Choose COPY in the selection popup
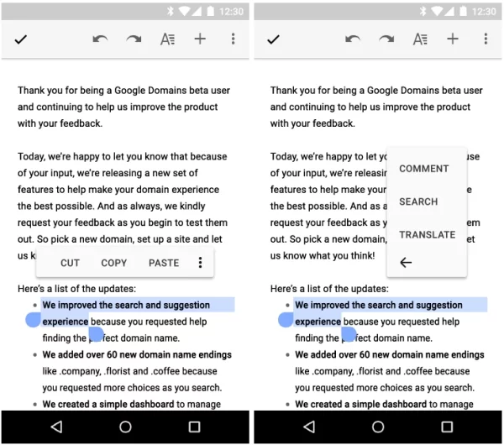Viewport: 504px width, 445px height. click(x=113, y=263)
